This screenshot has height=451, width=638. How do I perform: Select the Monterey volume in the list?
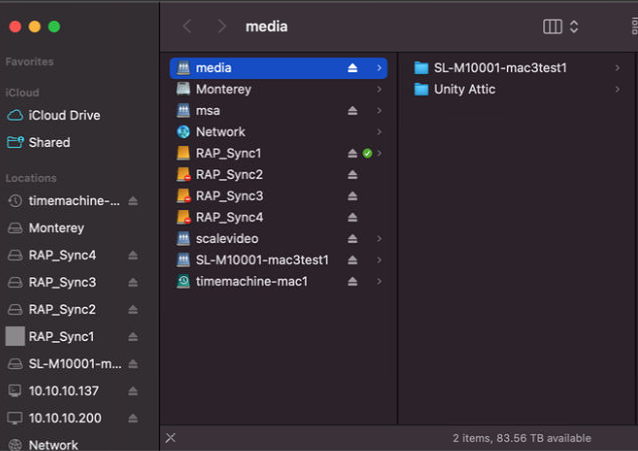pos(278,89)
